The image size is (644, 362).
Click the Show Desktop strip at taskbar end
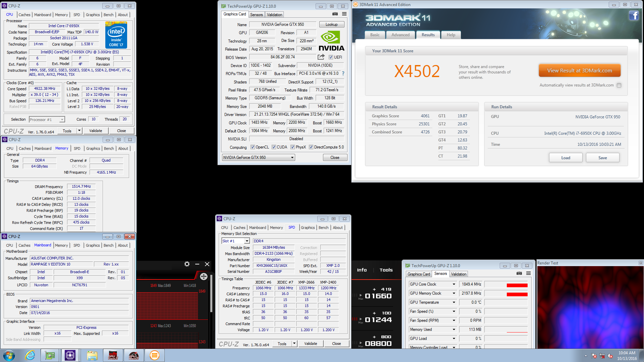(x=642, y=355)
